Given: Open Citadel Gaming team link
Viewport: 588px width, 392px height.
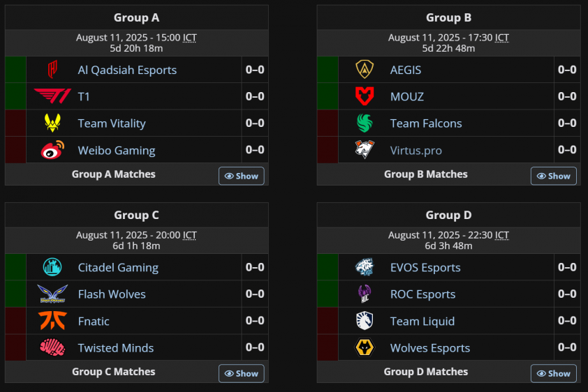Looking at the screenshot, I should tap(118, 268).
